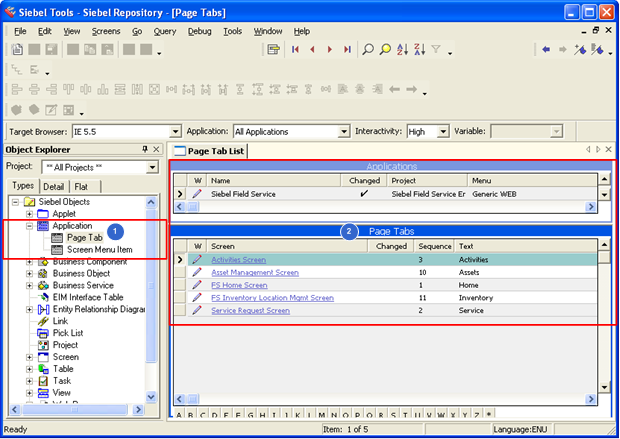The image size is (620, 439).
Task: Collapse the Application tree node
Action: (29, 226)
